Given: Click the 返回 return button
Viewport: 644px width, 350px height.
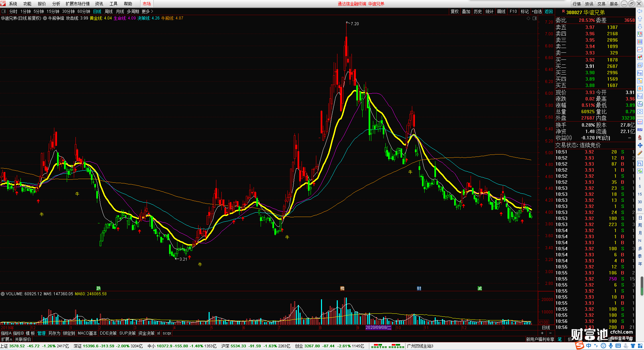Looking at the screenshot, I should [x=549, y=11].
